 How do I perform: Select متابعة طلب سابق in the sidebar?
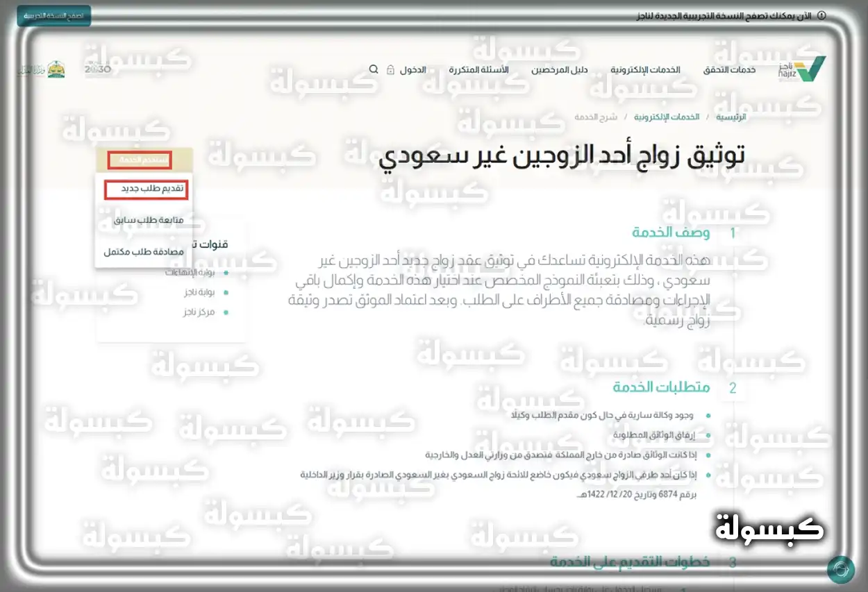(147, 221)
